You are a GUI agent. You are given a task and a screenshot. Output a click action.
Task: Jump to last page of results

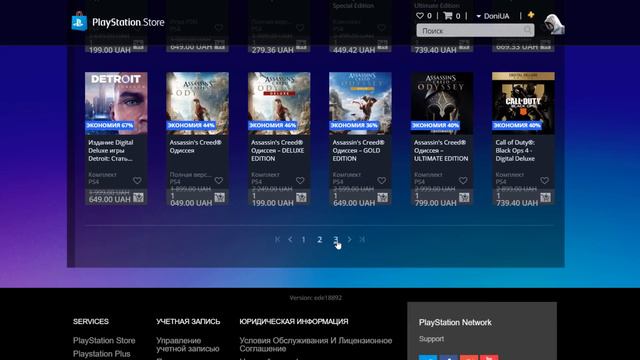362,239
